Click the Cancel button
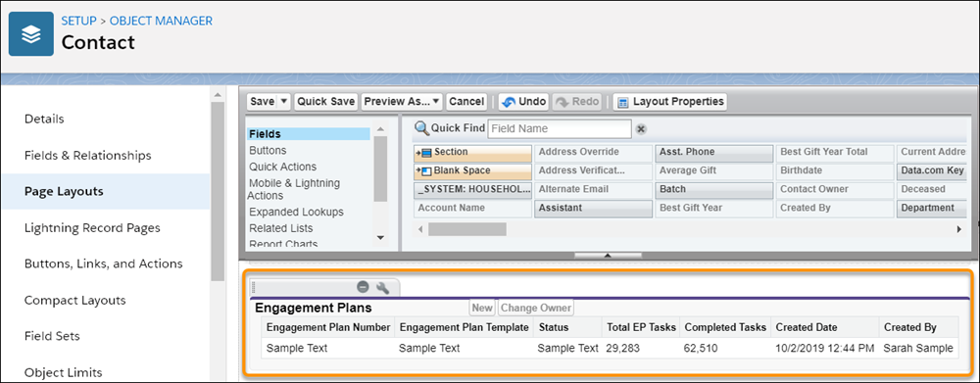The width and height of the screenshot is (980, 383). (466, 102)
